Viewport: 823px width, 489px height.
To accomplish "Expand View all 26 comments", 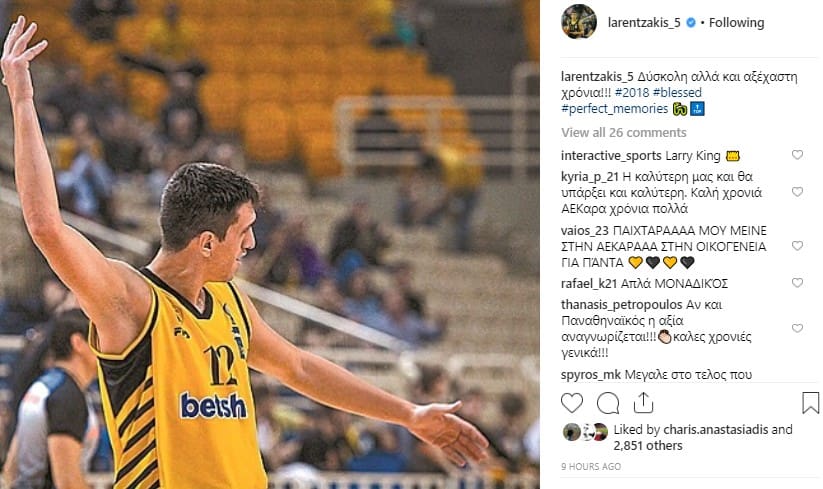I will 624,133.
